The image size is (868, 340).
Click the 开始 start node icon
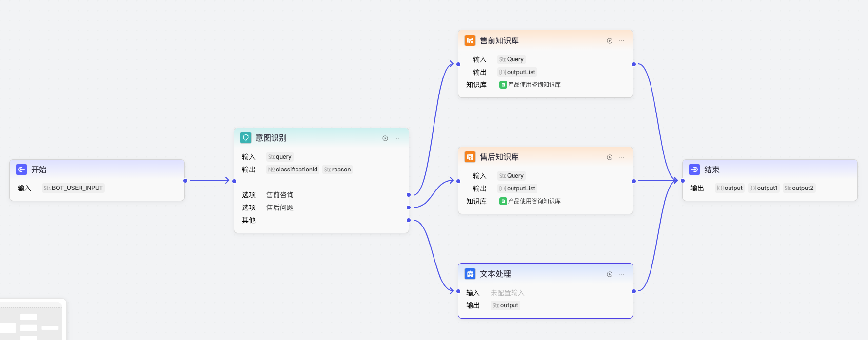21,170
